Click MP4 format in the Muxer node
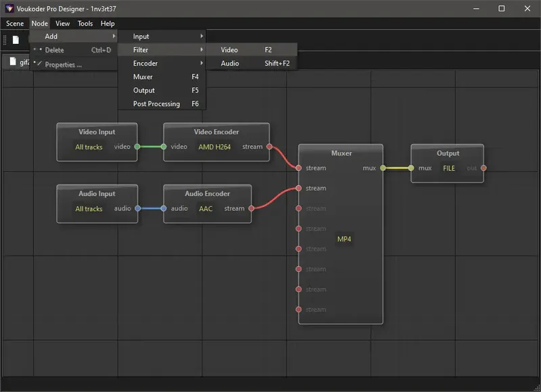The width and height of the screenshot is (541, 392). [344, 239]
